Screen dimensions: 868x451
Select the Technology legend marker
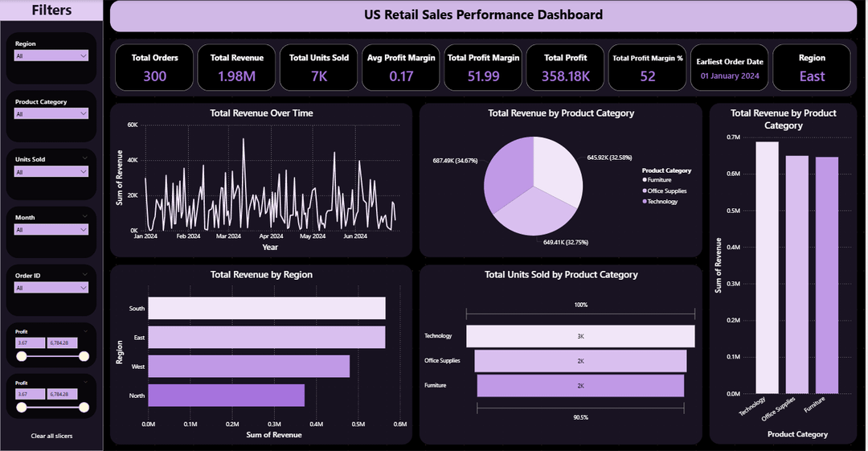coord(645,202)
